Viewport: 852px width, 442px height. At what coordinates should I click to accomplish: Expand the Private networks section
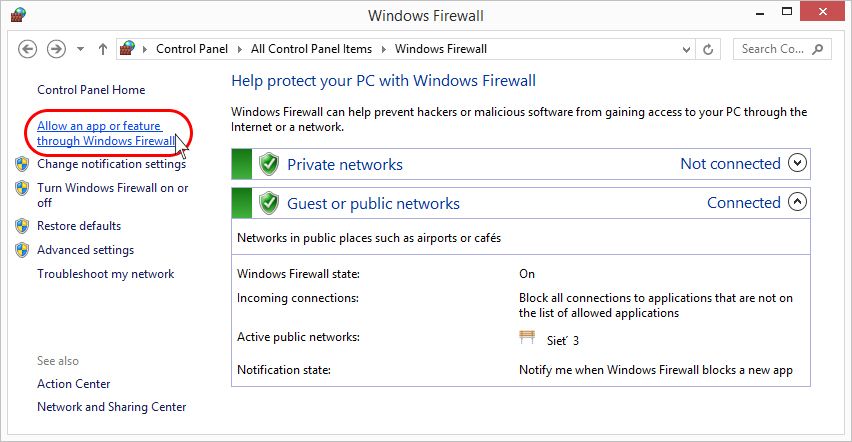[797, 163]
